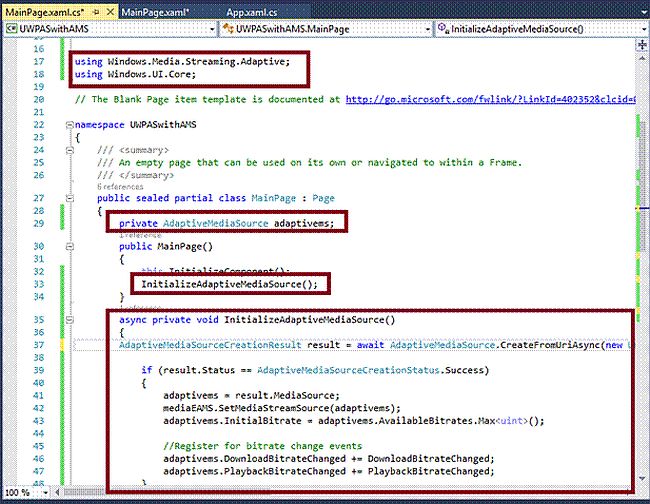Collapse the MainPage() constructor block

click(70, 247)
